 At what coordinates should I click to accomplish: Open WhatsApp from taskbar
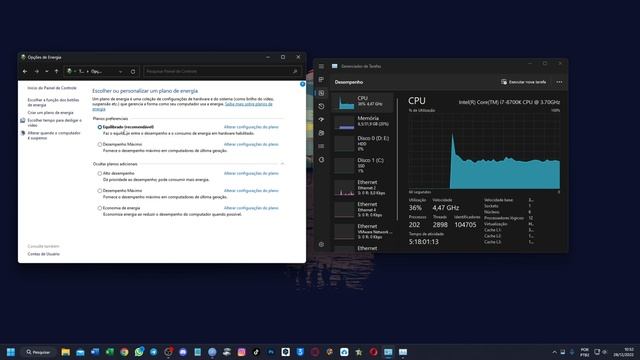point(139,352)
